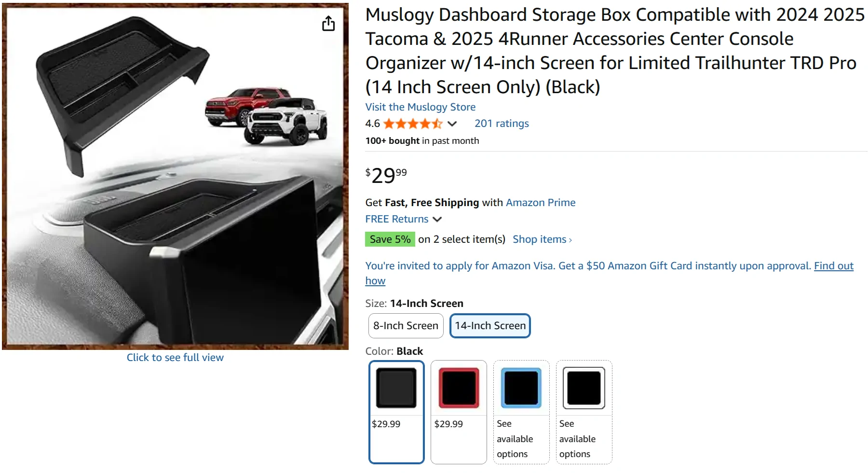868x473 pixels.
Task: Open the 201 ratings link
Action: pyautogui.click(x=502, y=124)
